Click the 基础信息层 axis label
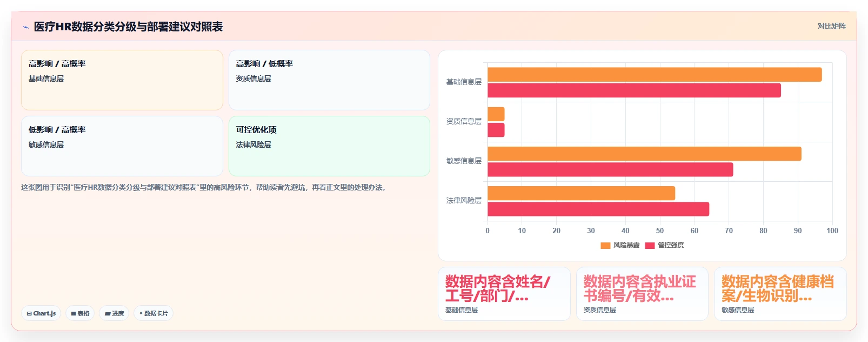Viewport: 868px width, 342px height. point(464,82)
